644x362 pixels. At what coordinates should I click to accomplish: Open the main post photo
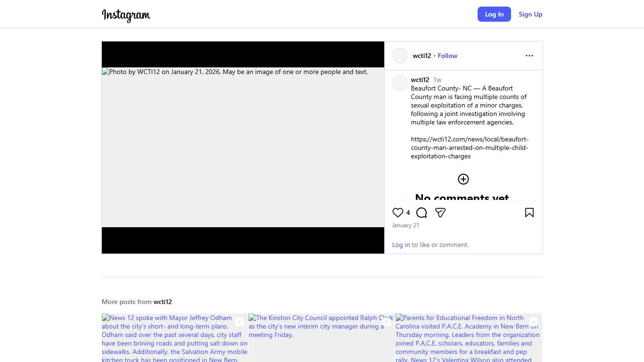243,147
